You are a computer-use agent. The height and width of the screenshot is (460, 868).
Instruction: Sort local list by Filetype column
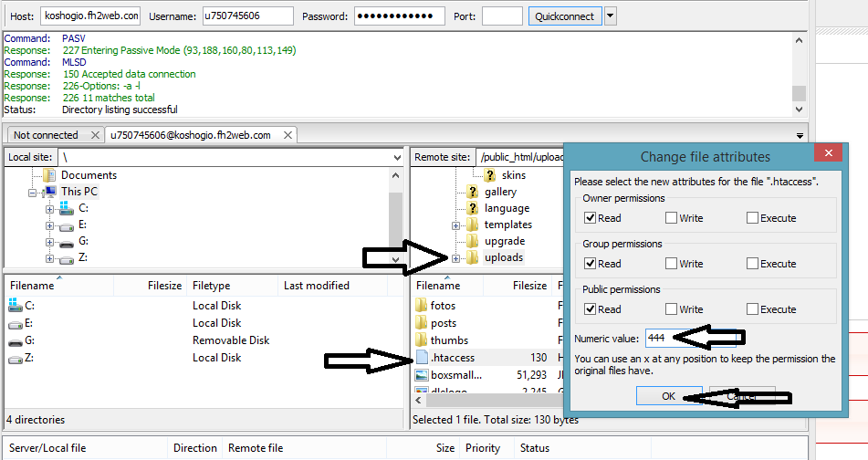coord(232,286)
